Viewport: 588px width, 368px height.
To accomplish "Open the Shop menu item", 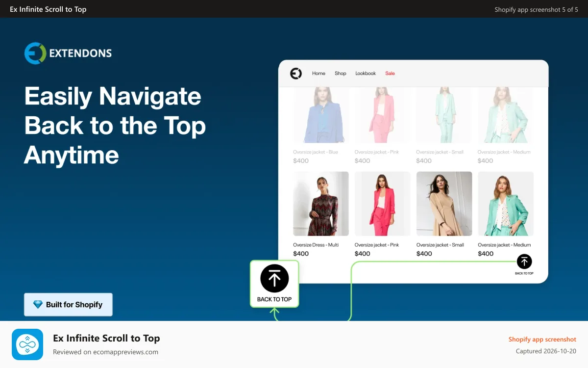I will coord(341,74).
